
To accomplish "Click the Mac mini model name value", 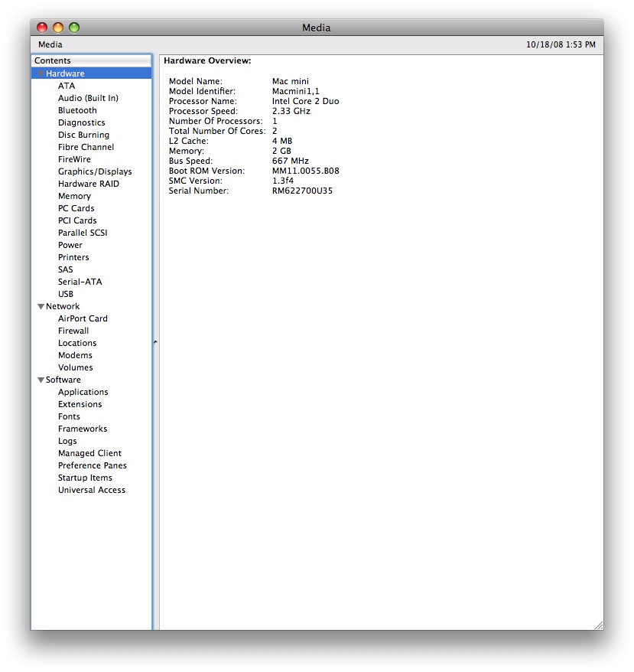I will (x=290, y=81).
